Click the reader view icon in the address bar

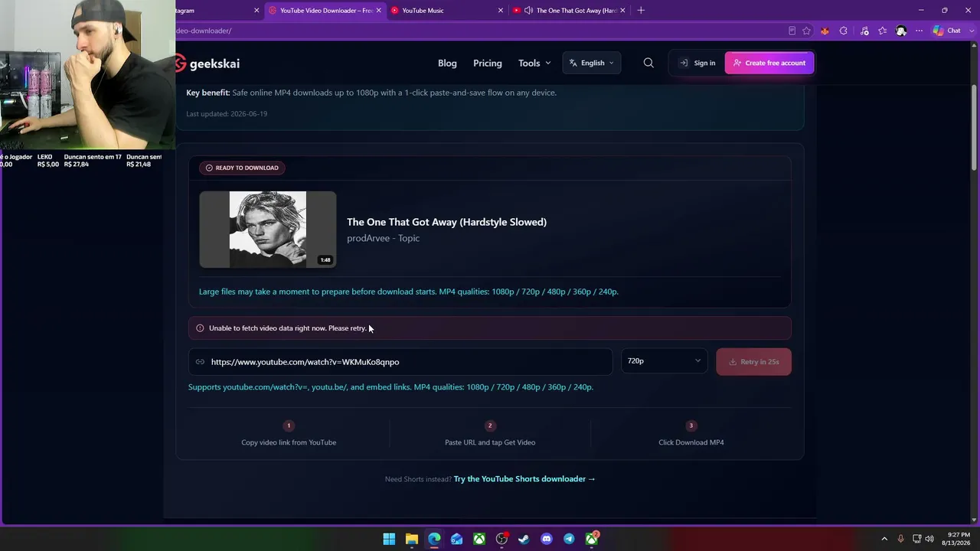(x=792, y=31)
